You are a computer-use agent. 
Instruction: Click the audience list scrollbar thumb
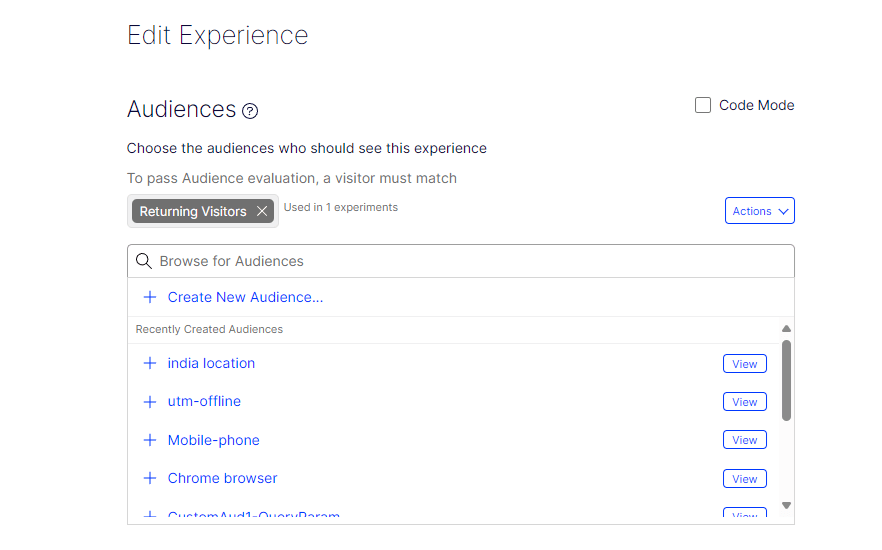click(786, 380)
